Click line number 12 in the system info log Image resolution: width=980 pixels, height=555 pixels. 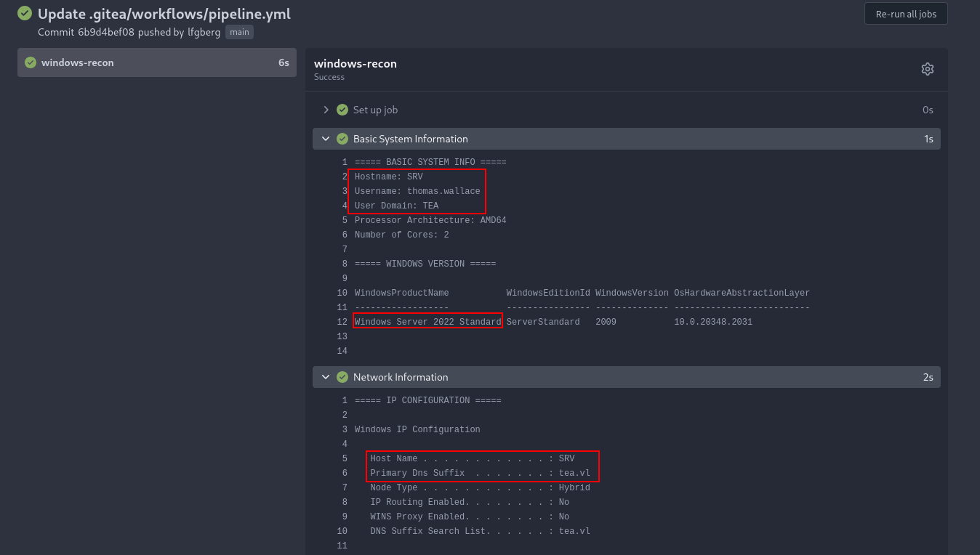342,321
